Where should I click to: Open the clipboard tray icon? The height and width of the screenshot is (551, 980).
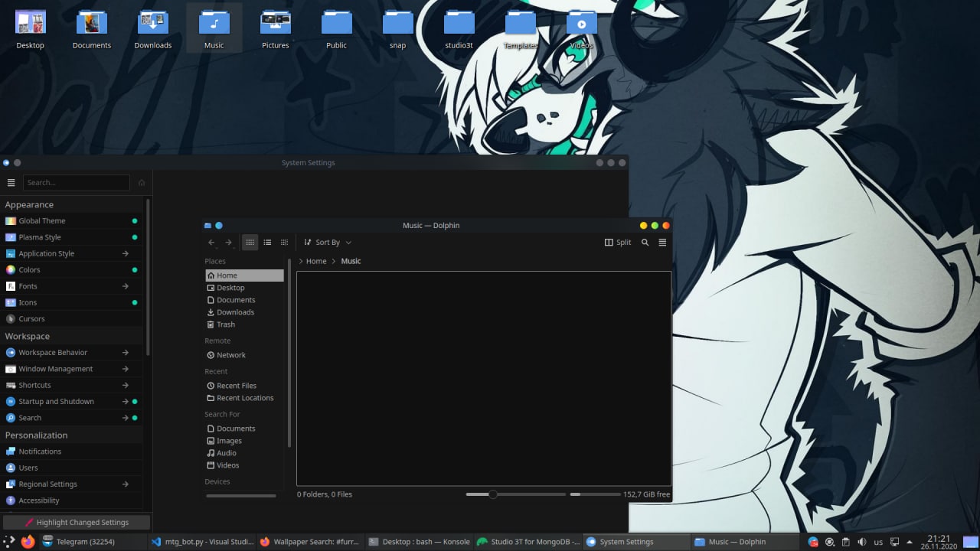(x=846, y=542)
